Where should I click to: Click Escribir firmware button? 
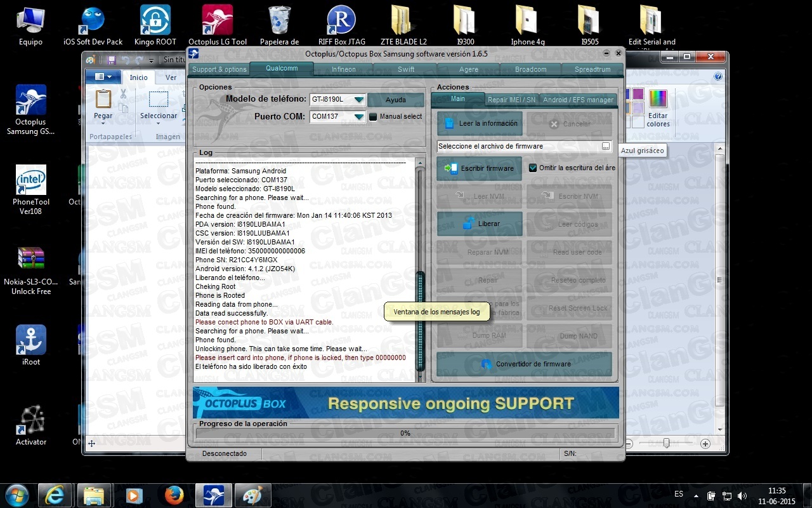pyautogui.click(x=480, y=168)
